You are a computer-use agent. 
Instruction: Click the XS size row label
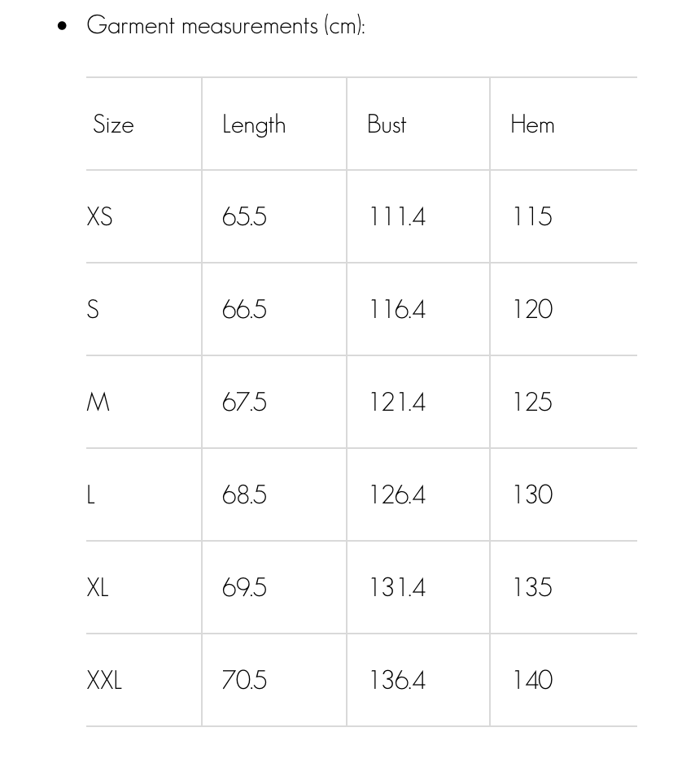click(x=99, y=217)
